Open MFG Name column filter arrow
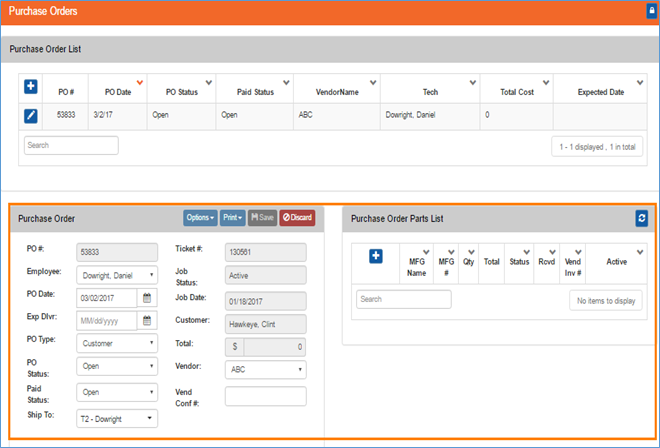The width and height of the screenshot is (660, 448). point(426,252)
